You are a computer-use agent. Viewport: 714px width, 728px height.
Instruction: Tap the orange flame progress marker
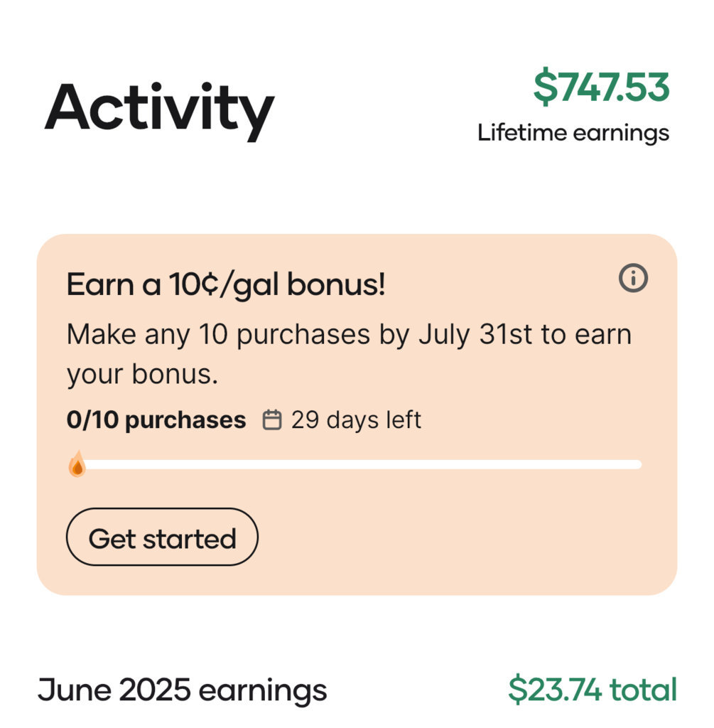[x=77, y=464]
